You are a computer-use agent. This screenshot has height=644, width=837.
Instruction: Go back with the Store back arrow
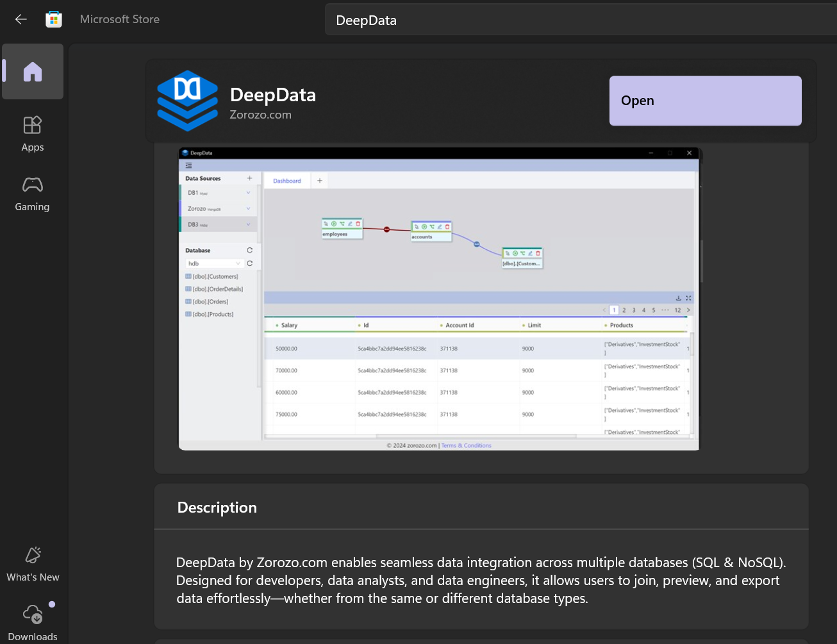(x=21, y=19)
